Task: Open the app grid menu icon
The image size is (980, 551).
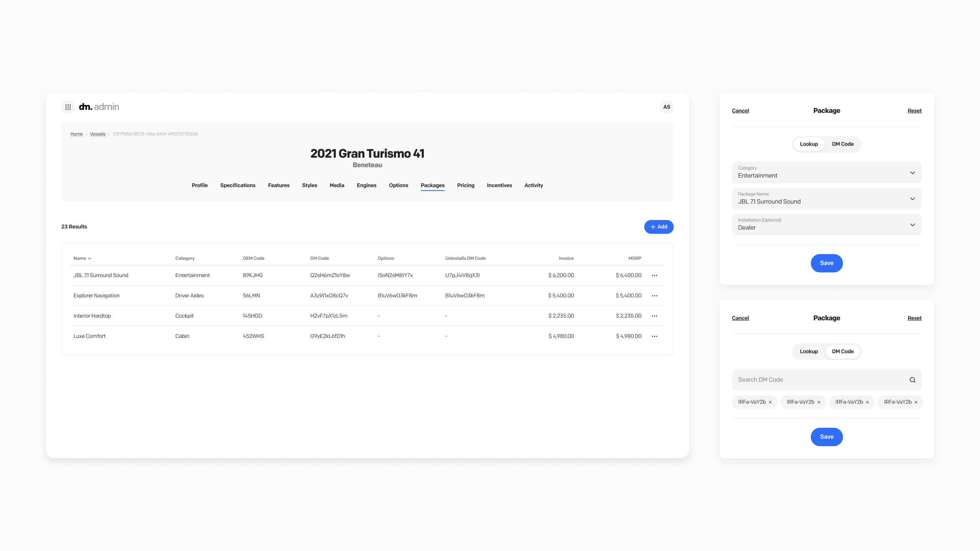Action: 68,107
